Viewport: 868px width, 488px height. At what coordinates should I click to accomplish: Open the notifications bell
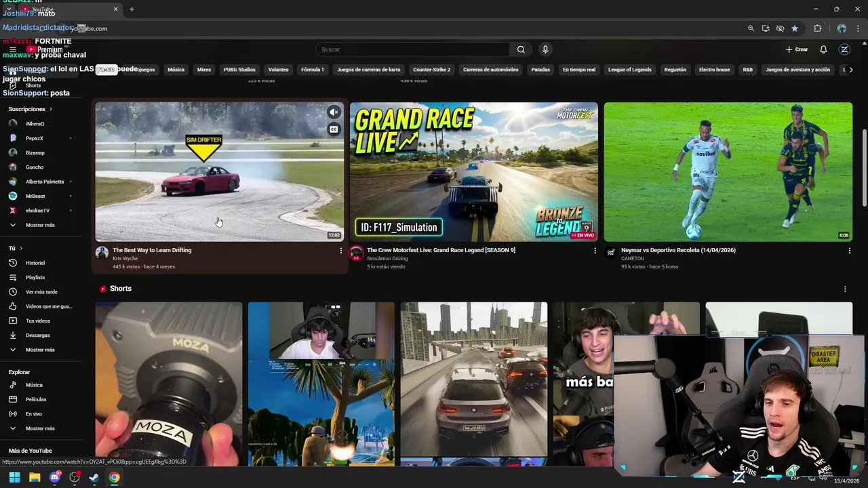pos(823,49)
